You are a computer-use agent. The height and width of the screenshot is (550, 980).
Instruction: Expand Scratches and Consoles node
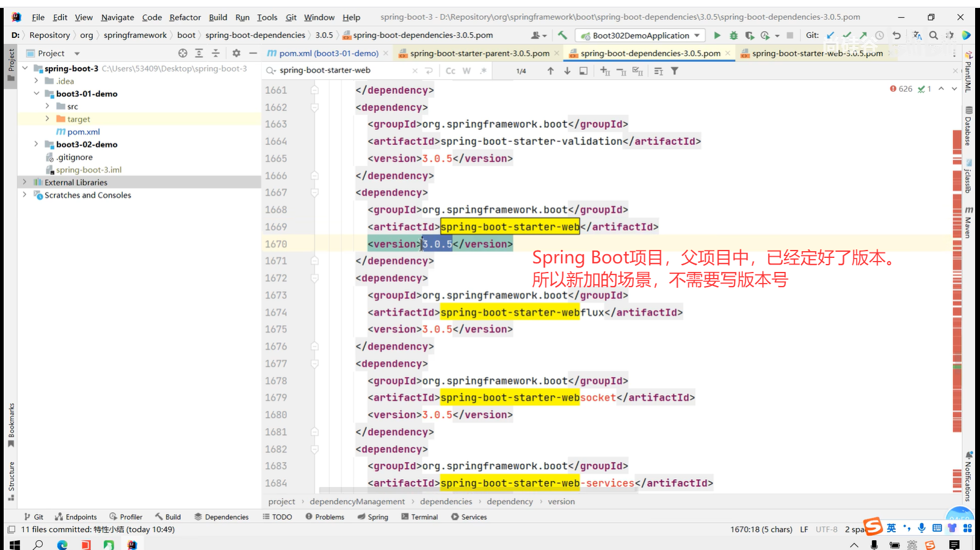coord(24,195)
